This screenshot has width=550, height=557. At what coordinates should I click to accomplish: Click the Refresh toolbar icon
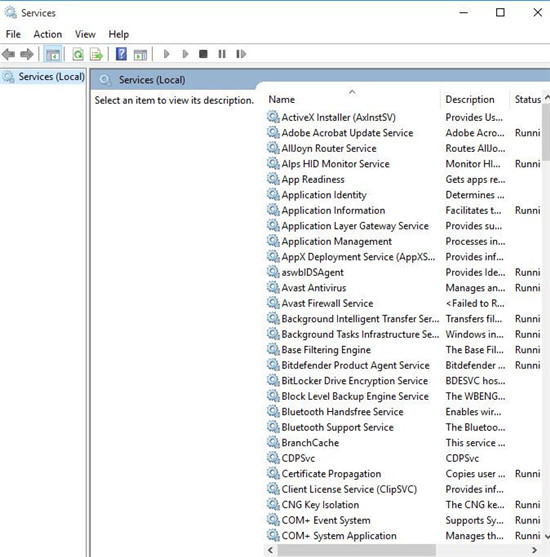click(78, 54)
